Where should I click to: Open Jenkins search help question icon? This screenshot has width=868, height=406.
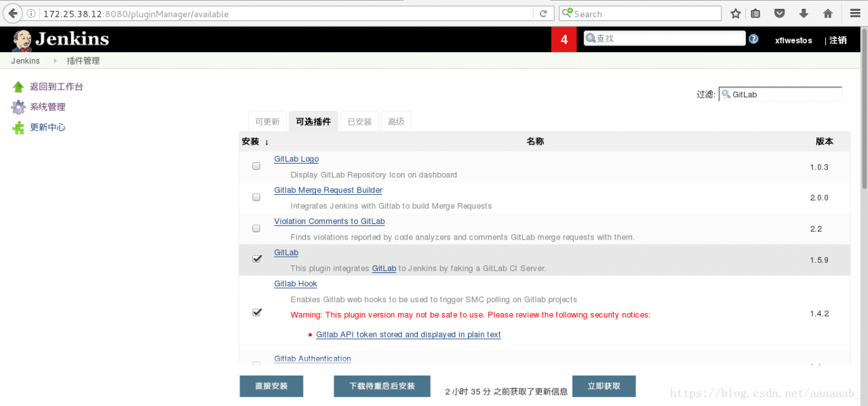[753, 39]
